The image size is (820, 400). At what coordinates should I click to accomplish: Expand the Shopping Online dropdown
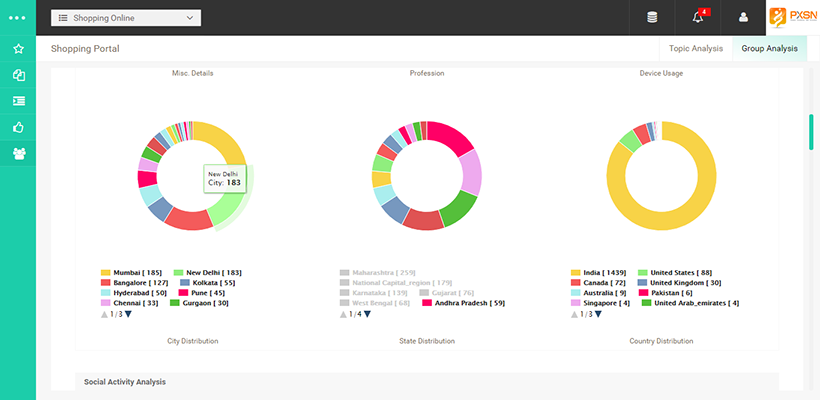tap(125, 18)
